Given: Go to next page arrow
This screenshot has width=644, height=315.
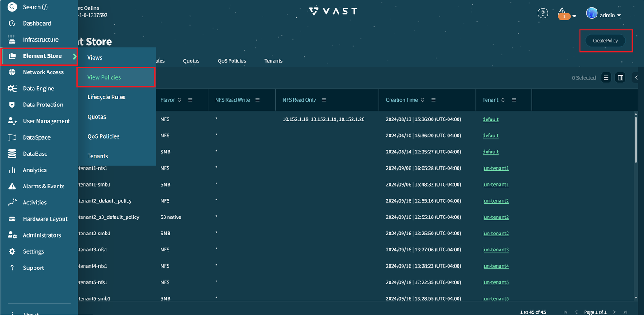Looking at the screenshot, I should (614, 312).
